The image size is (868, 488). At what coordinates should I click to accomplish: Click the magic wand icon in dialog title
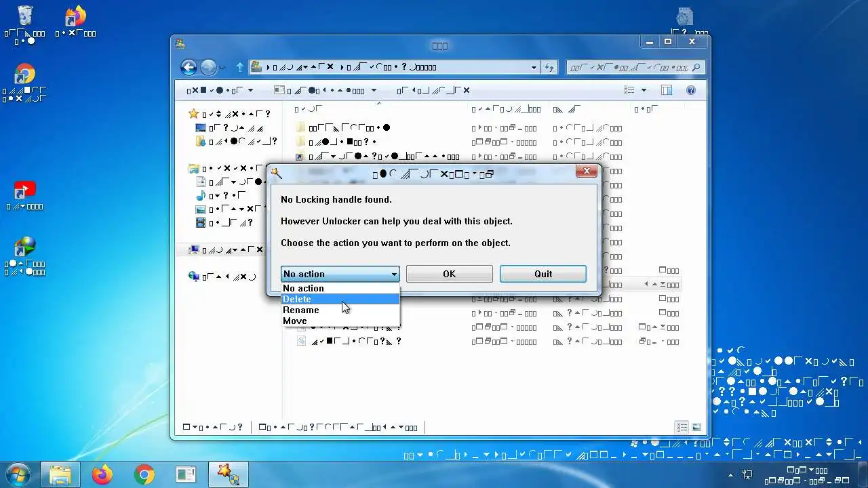[x=276, y=173]
